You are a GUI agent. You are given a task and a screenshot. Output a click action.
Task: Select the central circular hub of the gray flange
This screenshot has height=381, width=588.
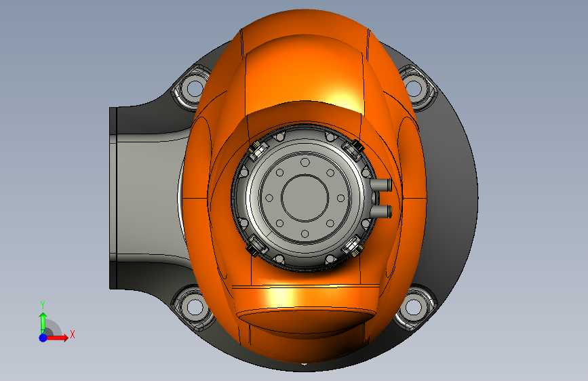coord(305,198)
